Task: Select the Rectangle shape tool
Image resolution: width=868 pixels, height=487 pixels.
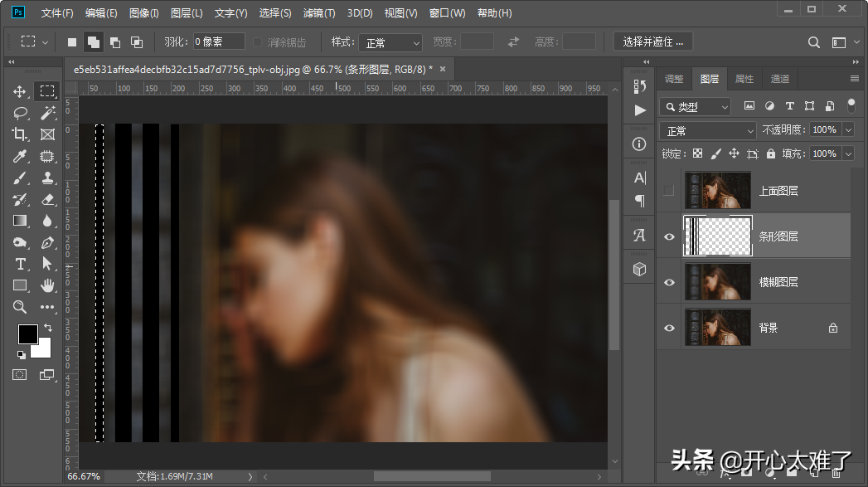Action: 19,285
